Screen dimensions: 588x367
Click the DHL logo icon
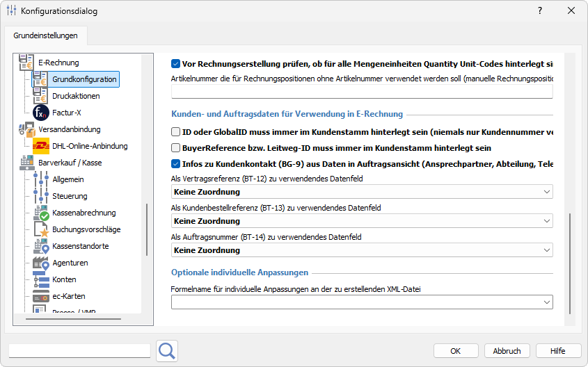click(x=41, y=146)
